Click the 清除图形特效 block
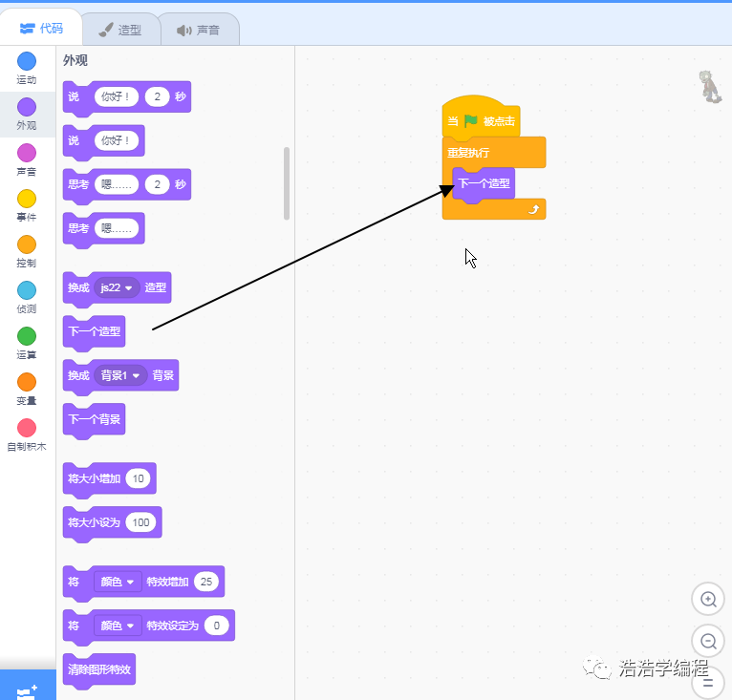The height and width of the screenshot is (700, 732). pyautogui.click(x=99, y=669)
